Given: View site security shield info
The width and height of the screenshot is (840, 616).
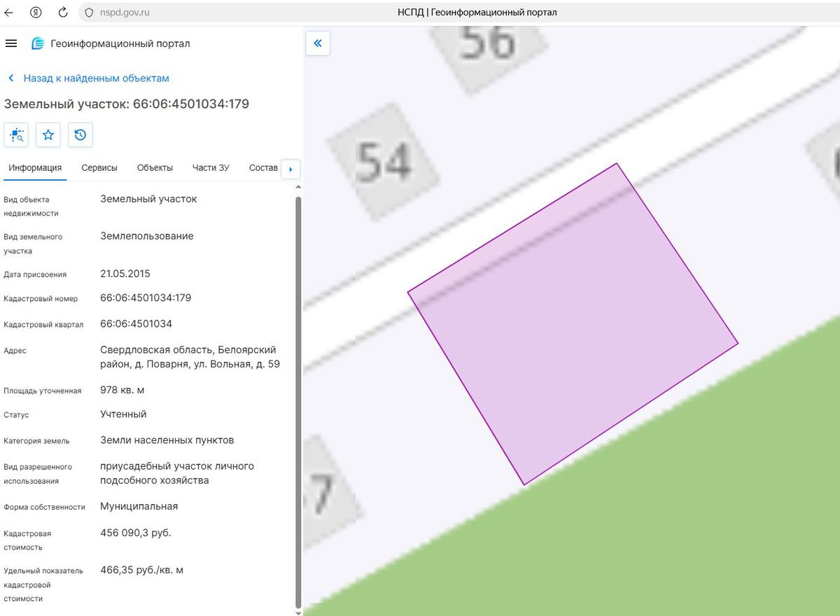Looking at the screenshot, I should point(89,13).
